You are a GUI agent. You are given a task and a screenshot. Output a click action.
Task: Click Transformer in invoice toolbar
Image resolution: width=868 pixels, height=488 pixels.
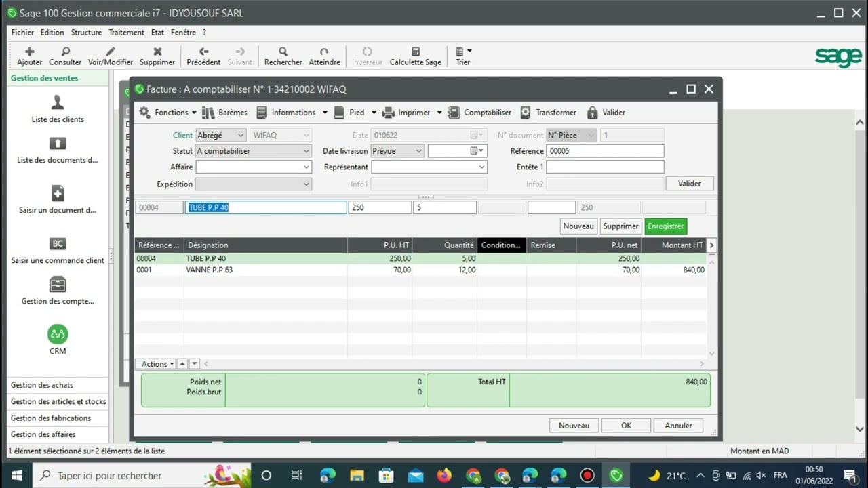point(548,113)
